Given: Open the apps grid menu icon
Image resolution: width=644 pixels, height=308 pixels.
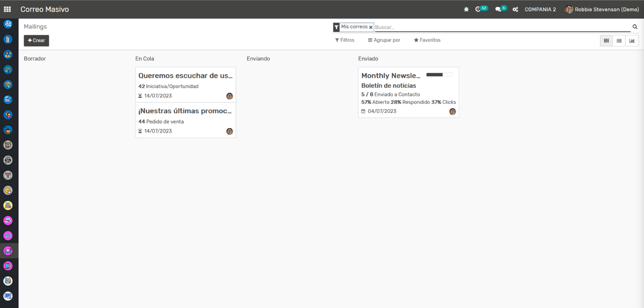Looking at the screenshot, I should pyautogui.click(x=7, y=9).
